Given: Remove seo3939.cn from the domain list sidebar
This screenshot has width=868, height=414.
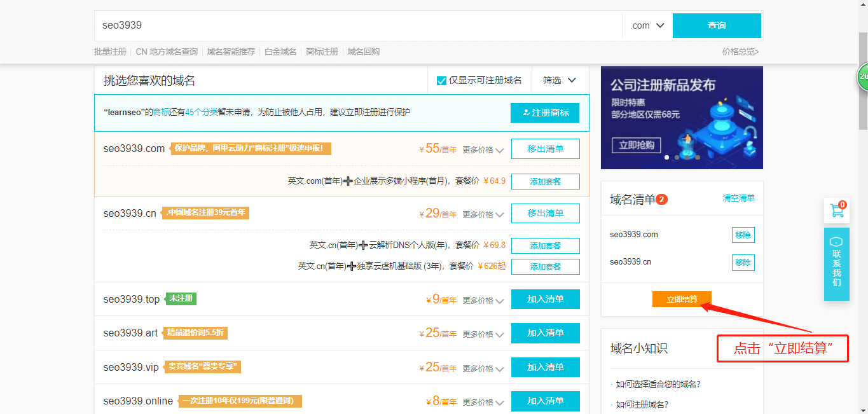Looking at the screenshot, I should [x=743, y=262].
